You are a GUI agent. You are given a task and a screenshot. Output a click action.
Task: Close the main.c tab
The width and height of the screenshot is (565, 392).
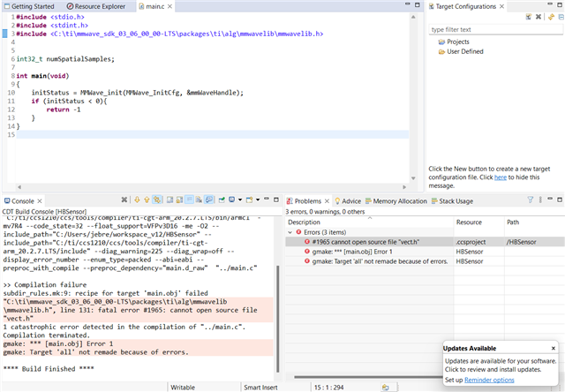[x=169, y=6]
